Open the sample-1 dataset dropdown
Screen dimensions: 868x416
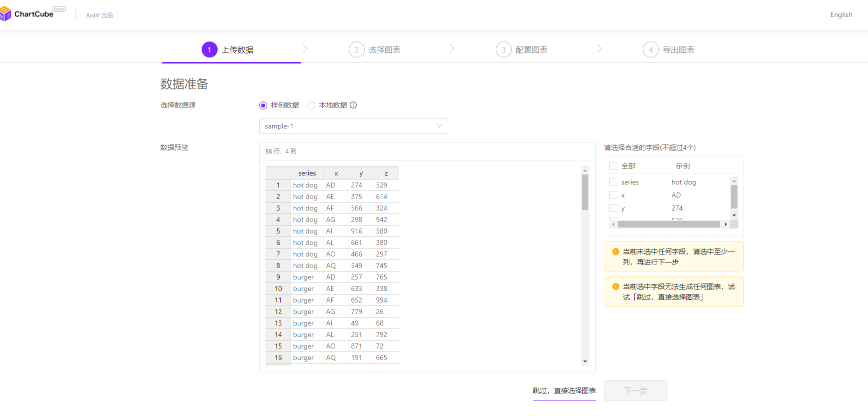click(354, 126)
